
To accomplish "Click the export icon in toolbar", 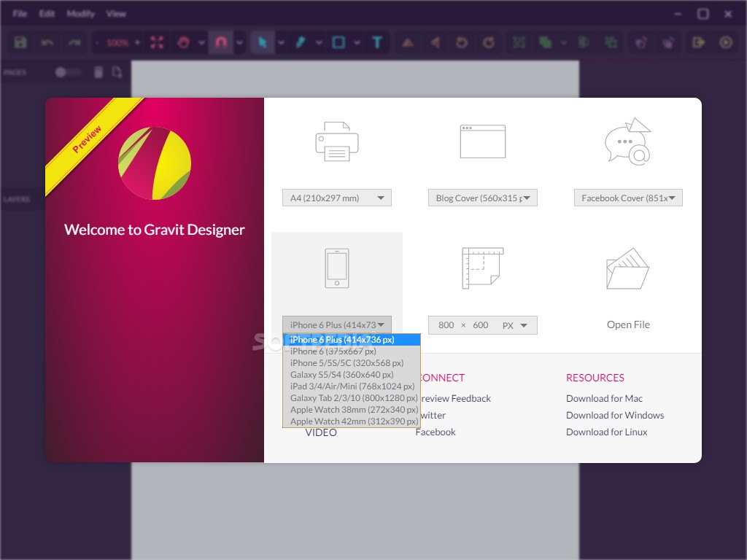I will 698,42.
